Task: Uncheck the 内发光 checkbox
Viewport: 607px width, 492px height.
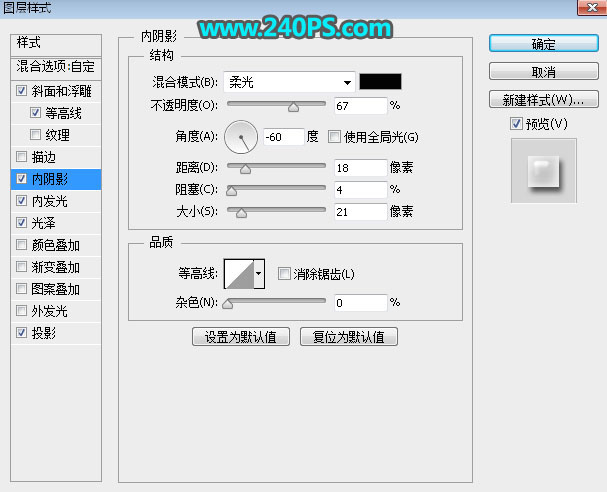Action: [x=21, y=201]
